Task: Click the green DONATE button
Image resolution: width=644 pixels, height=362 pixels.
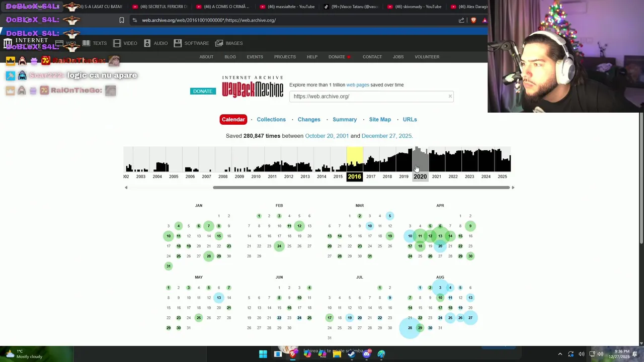Action: tap(203, 91)
